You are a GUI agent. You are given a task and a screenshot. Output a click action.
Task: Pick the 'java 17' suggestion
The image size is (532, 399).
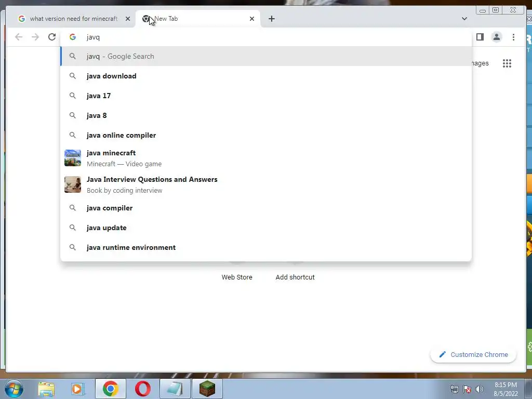[x=266, y=96]
